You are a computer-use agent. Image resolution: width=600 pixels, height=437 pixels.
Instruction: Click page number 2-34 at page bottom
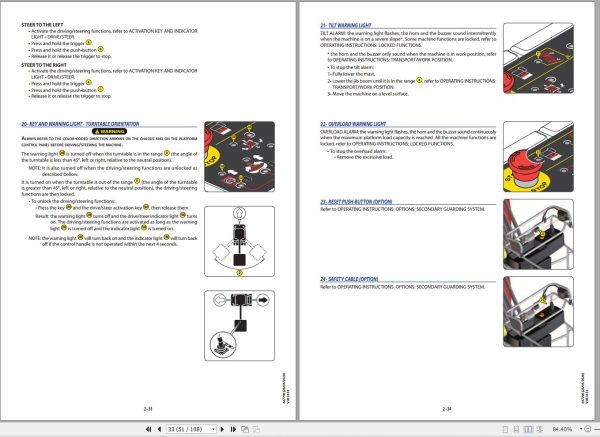click(447, 409)
